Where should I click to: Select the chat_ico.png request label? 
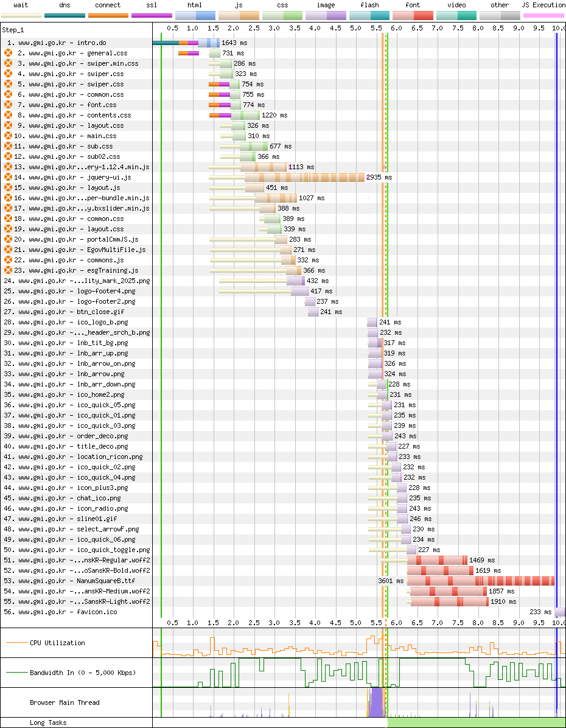(x=62, y=498)
